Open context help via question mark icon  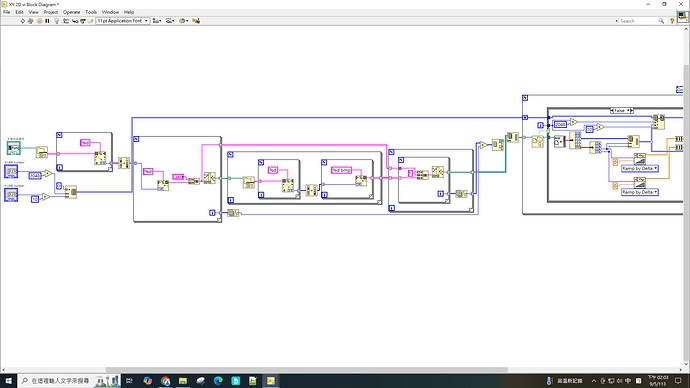coord(672,21)
